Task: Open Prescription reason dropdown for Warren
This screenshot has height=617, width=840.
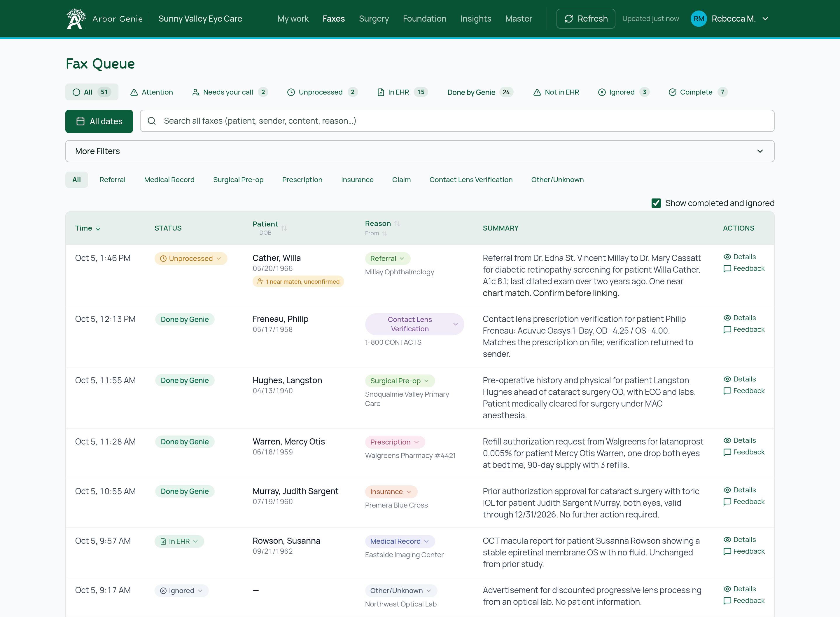Action: coord(395,442)
